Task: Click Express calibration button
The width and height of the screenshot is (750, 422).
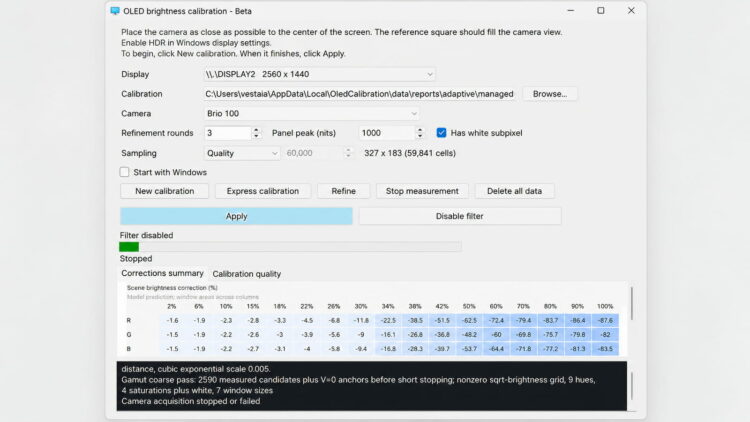Action: point(263,191)
